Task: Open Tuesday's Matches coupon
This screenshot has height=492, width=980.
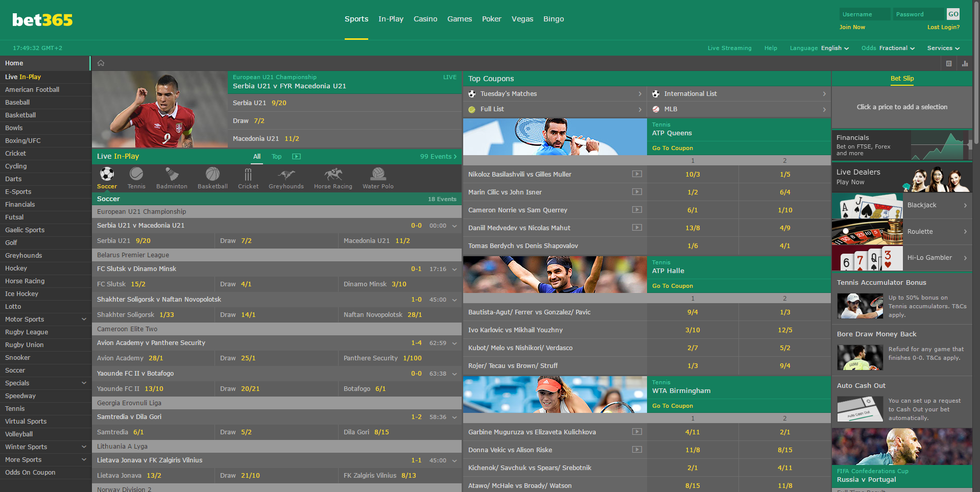Action: point(555,94)
